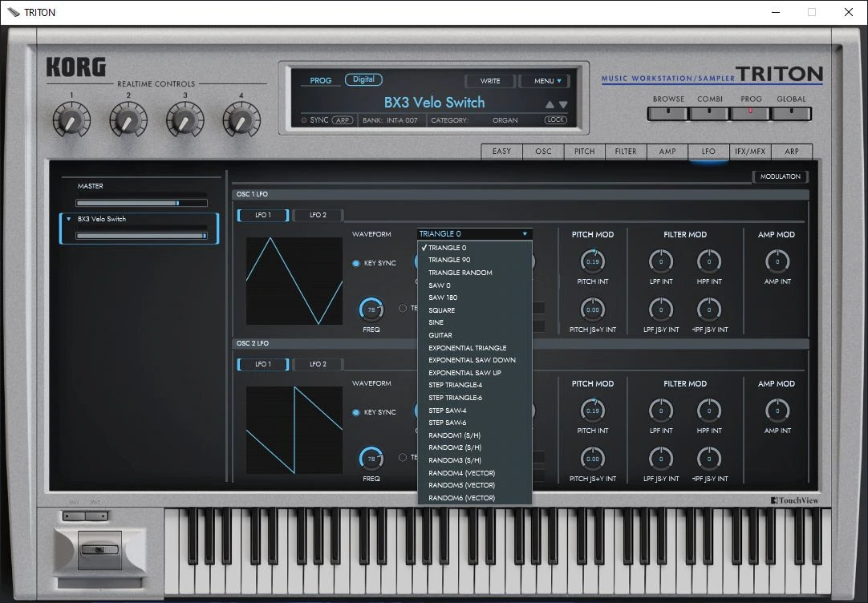Screen dimensions: 868x603
Task: Open the MODULATION page
Action: (x=780, y=176)
